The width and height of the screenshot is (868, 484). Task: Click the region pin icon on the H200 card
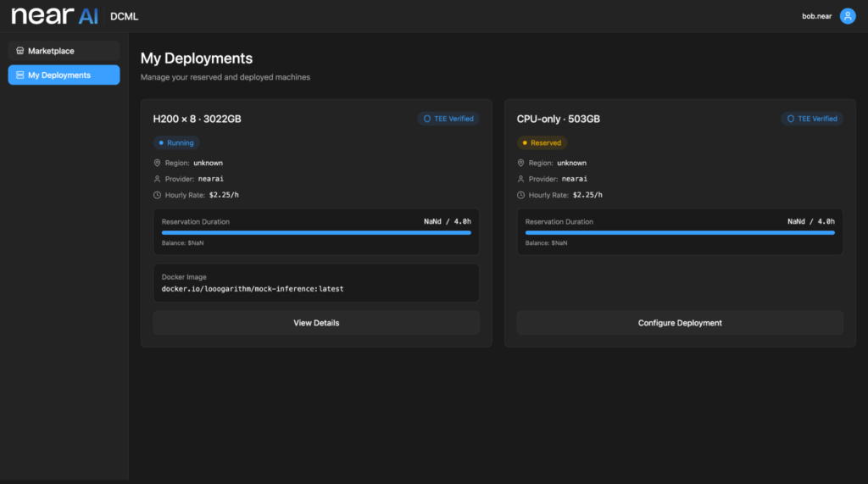pyautogui.click(x=157, y=163)
